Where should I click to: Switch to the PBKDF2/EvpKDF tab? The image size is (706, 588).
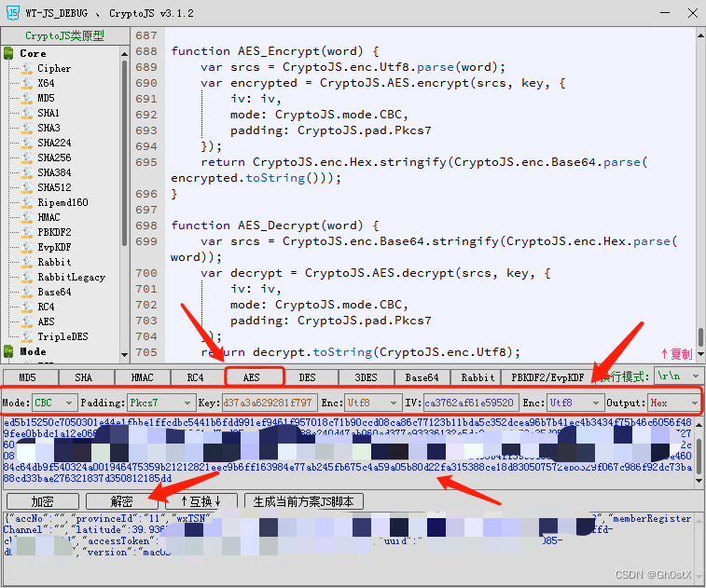(547, 377)
